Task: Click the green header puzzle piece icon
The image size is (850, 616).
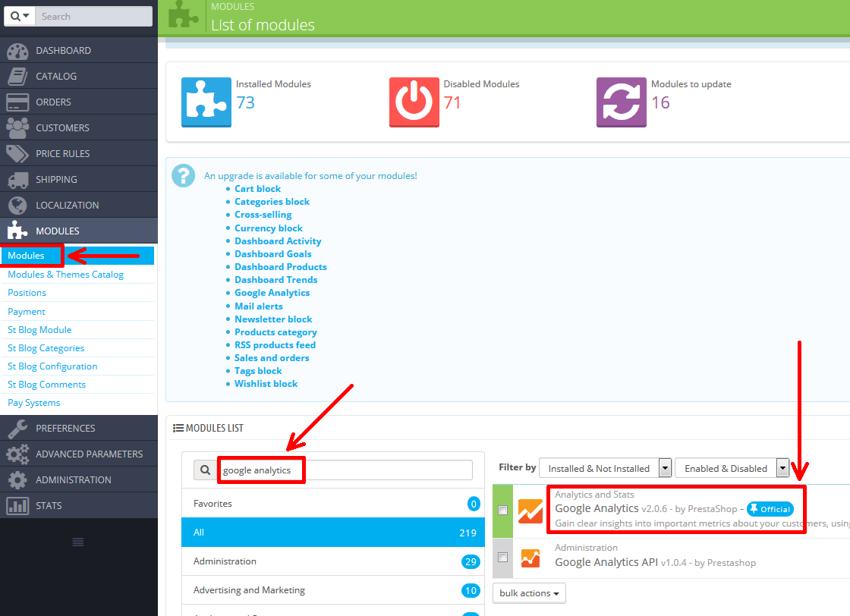Action: [183, 14]
